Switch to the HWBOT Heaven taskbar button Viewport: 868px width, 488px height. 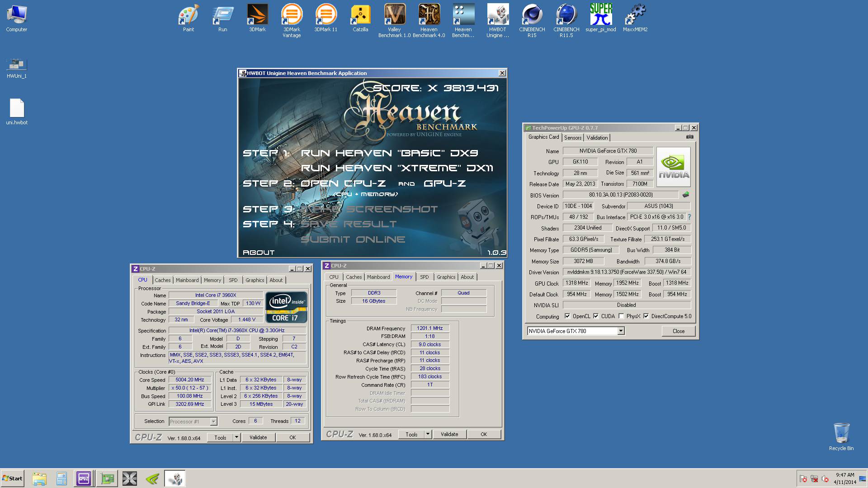[175, 479]
